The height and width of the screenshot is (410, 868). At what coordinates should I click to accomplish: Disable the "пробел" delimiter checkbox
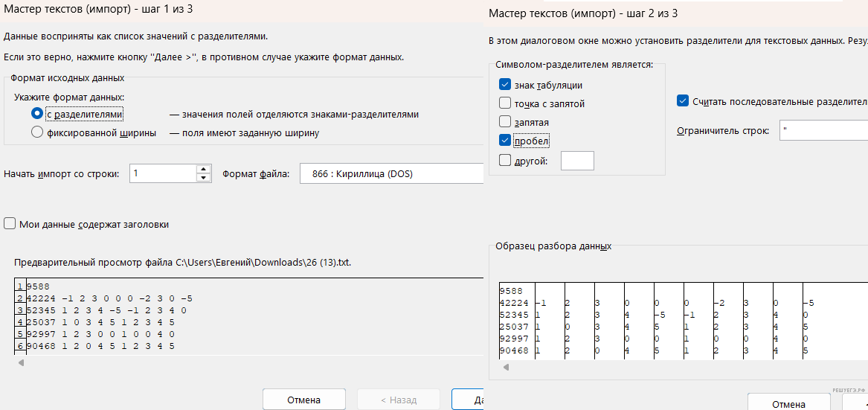click(506, 140)
